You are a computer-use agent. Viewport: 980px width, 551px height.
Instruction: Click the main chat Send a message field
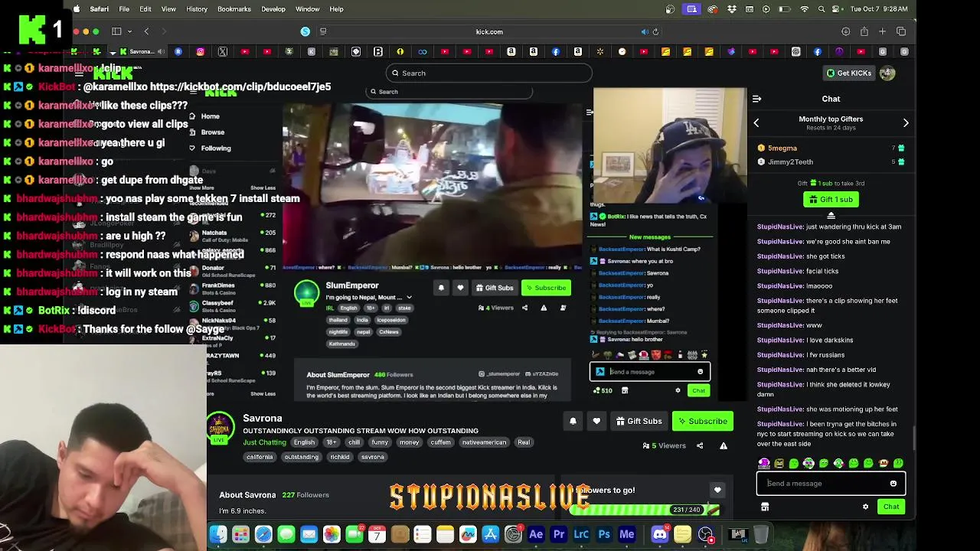pos(831,484)
